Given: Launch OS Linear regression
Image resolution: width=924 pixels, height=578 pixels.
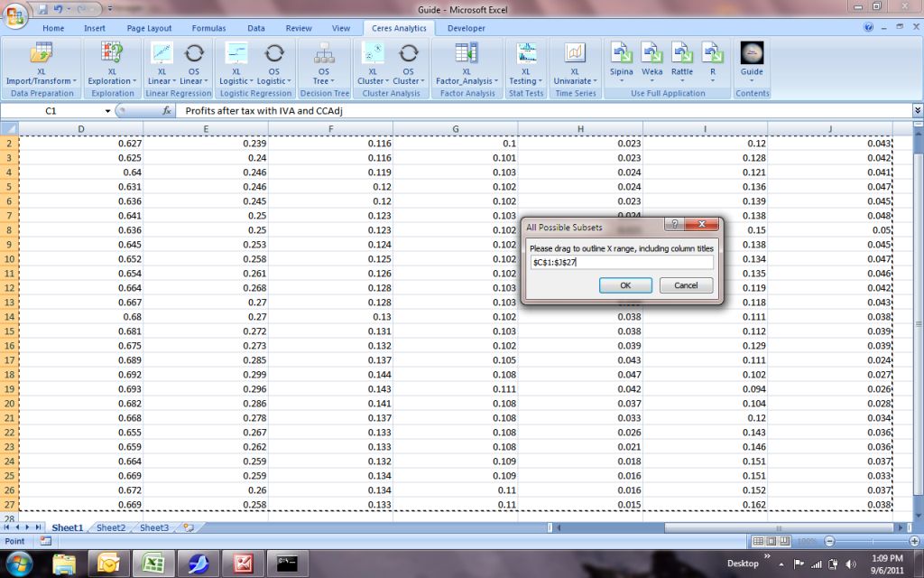Looking at the screenshot, I should 193,64.
